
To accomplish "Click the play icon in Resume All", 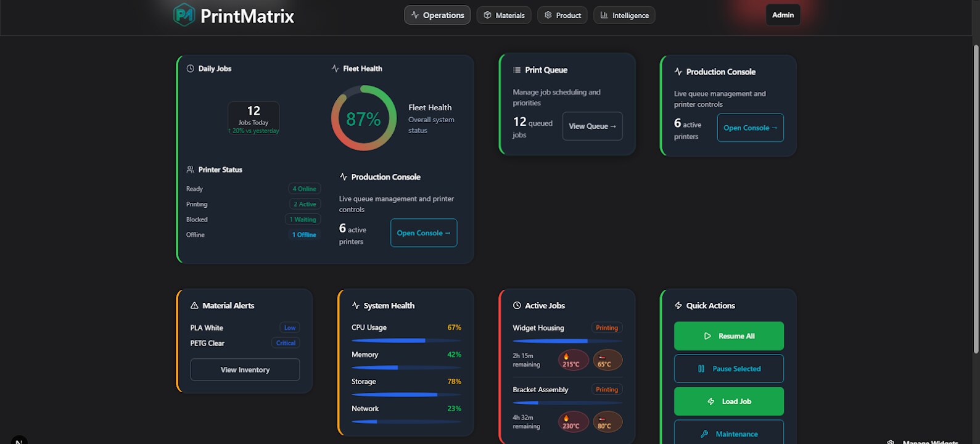I will 707,336.
